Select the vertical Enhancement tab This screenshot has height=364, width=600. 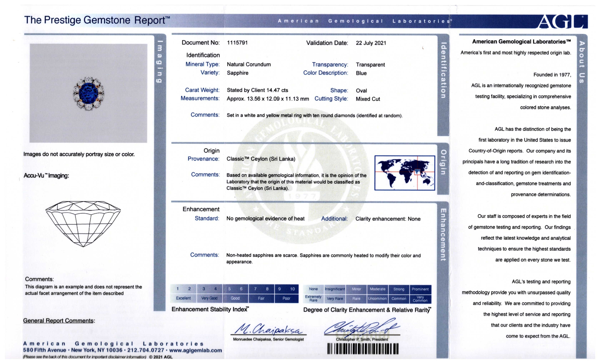pyautogui.click(x=443, y=235)
